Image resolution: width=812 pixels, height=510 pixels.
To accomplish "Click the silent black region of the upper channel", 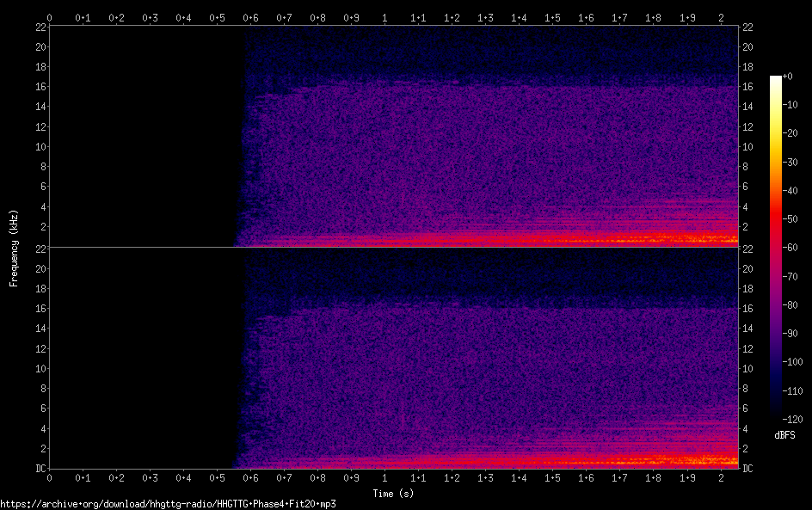I will 142,136.
